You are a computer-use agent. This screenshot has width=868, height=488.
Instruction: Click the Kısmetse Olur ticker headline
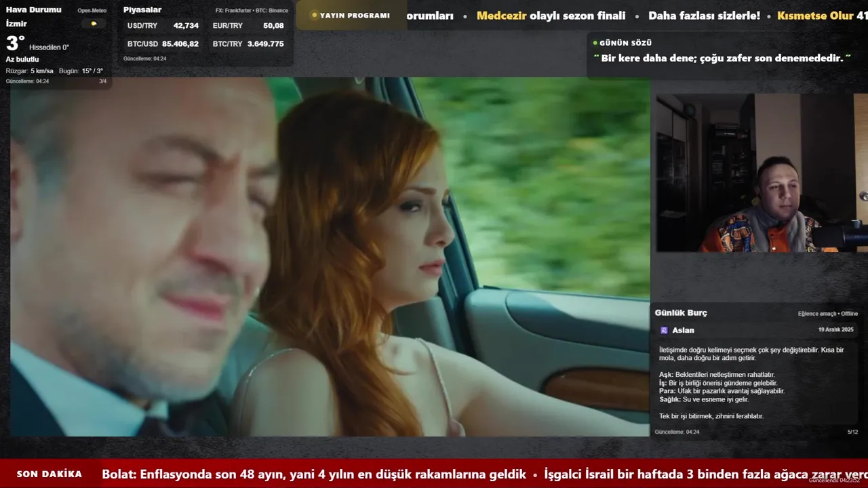pos(822,16)
